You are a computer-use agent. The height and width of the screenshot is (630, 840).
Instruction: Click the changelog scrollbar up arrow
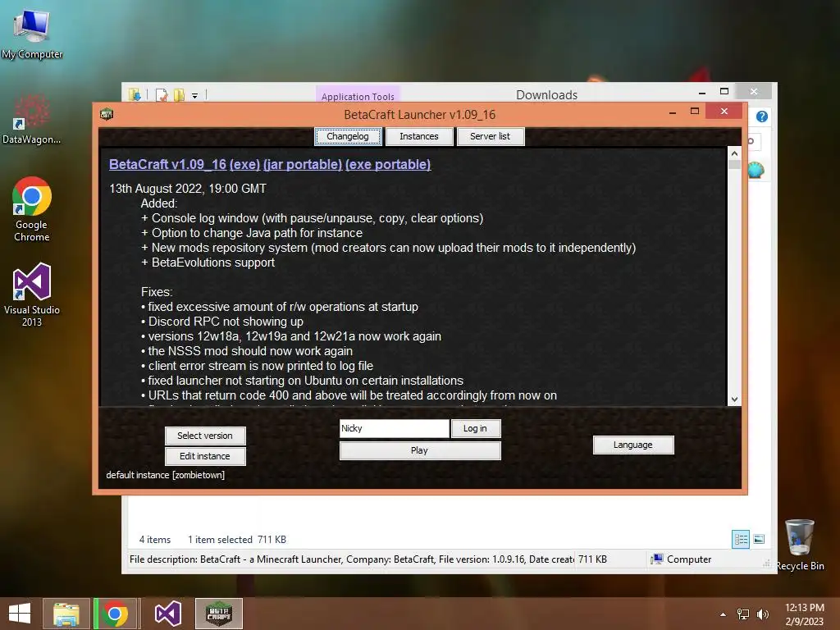tap(734, 153)
